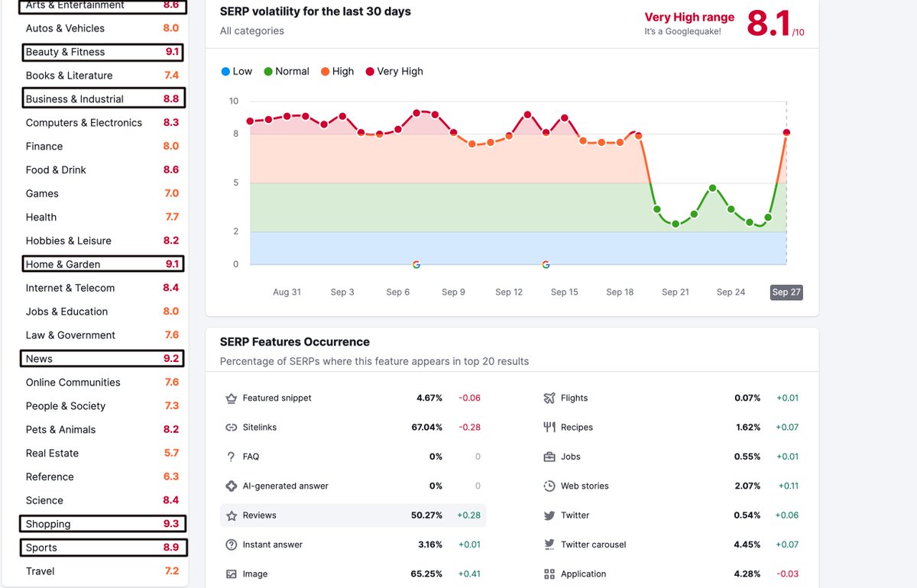Click the Google update marker near Sep 6
This screenshot has height=588, width=917.
pyautogui.click(x=416, y=265)
